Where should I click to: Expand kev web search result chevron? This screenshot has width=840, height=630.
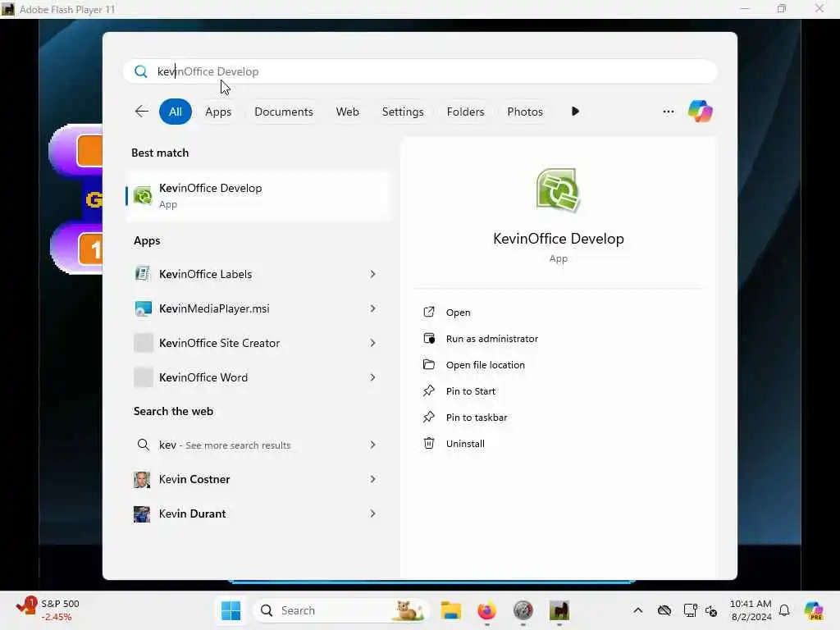tap(373, 445)
